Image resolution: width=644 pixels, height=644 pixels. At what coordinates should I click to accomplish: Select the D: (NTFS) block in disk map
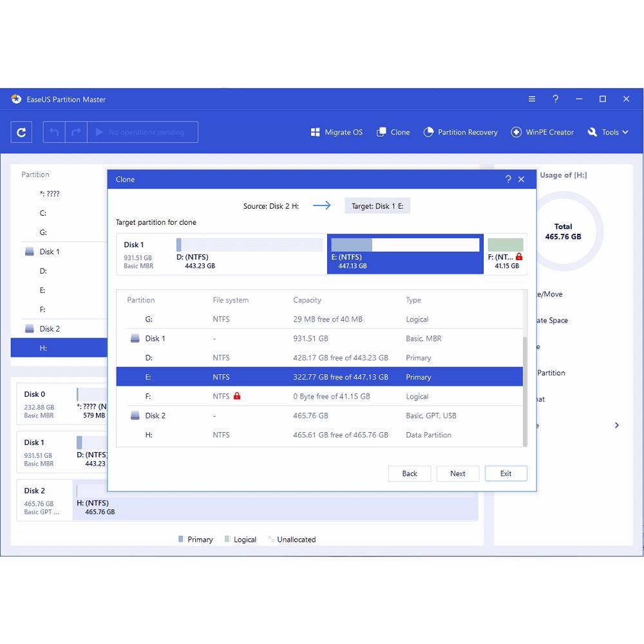pos(249,254)
